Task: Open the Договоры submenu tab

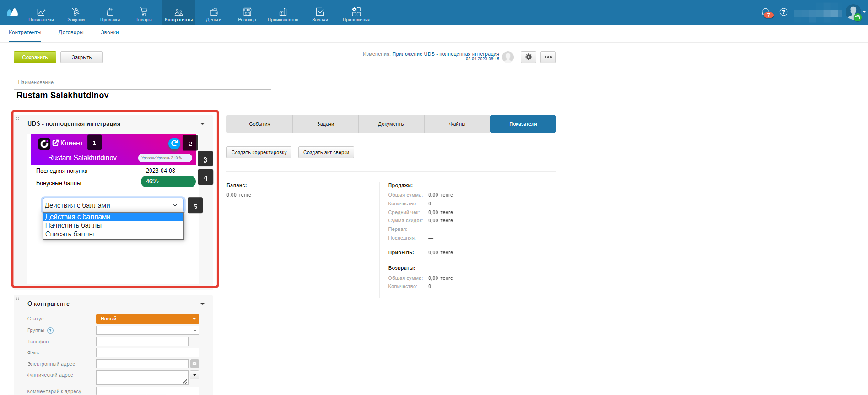Action: tap(71, 32)
